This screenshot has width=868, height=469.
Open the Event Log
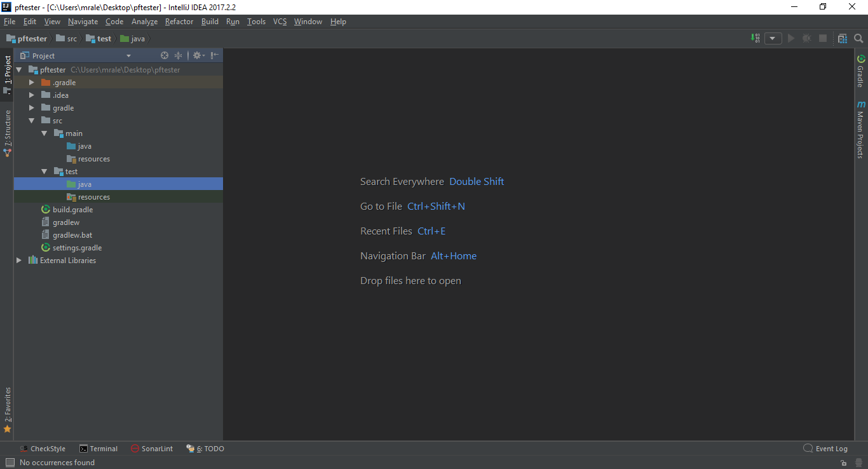(825, 449)
